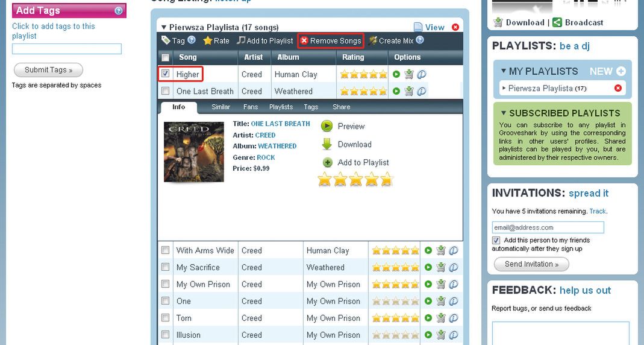The image size is (644, 345).
Task: Open the Playlists tab in song details
Action: pyautogui.click(x=281, y=107)
